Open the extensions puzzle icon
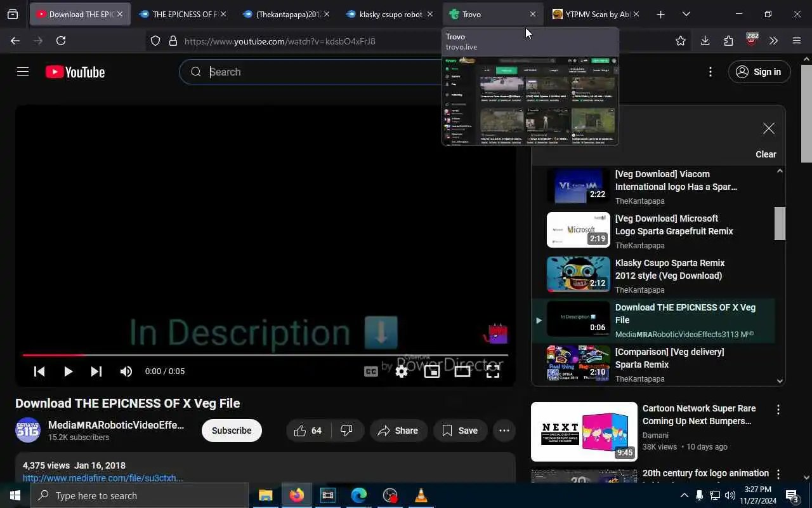The image size is (812, 508). point(728,41)
